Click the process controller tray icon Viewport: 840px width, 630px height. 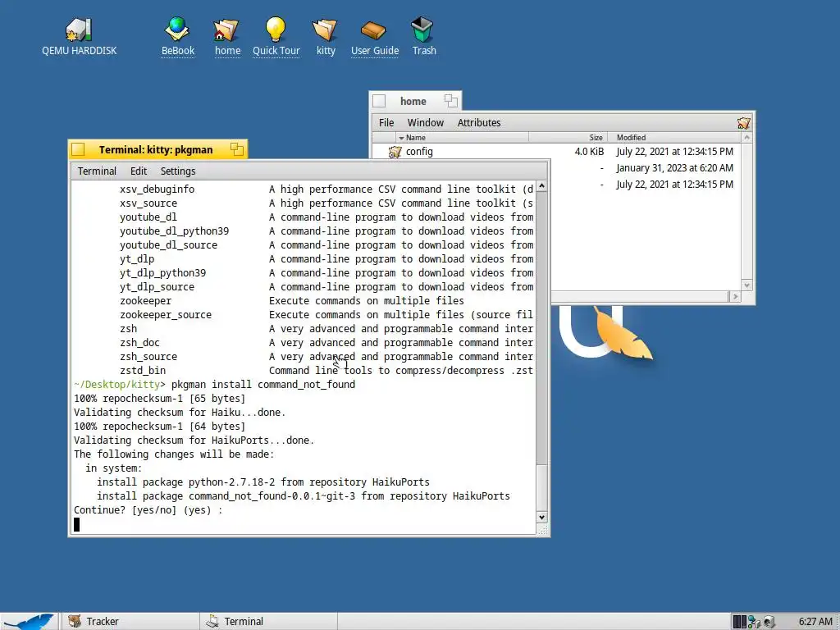coord(740,622)
